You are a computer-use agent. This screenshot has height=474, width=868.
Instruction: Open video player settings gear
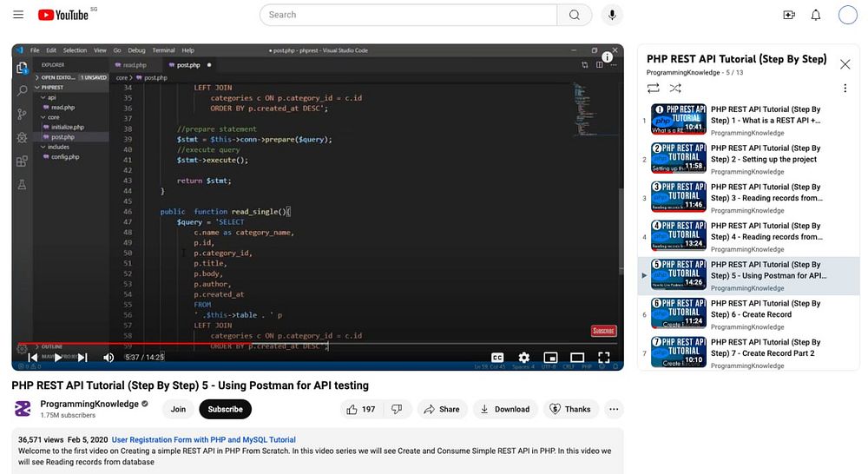tap(523, 357)
